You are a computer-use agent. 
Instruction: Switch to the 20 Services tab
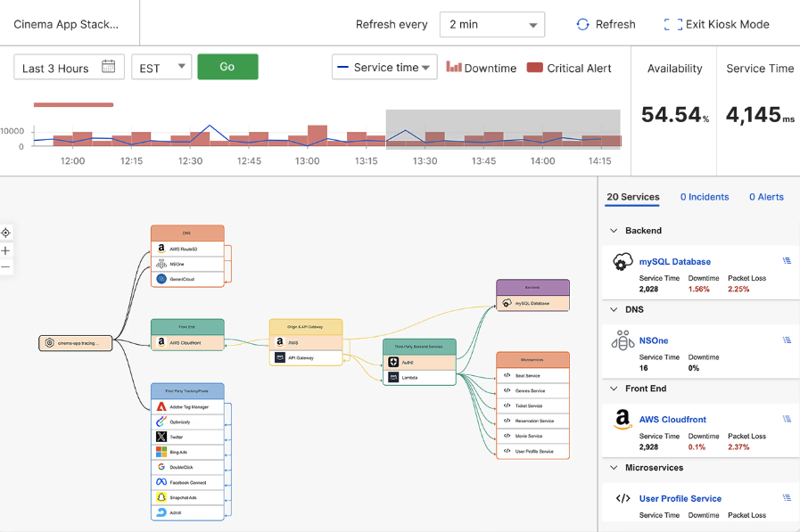pyautogui.click(x=632, y=197)
